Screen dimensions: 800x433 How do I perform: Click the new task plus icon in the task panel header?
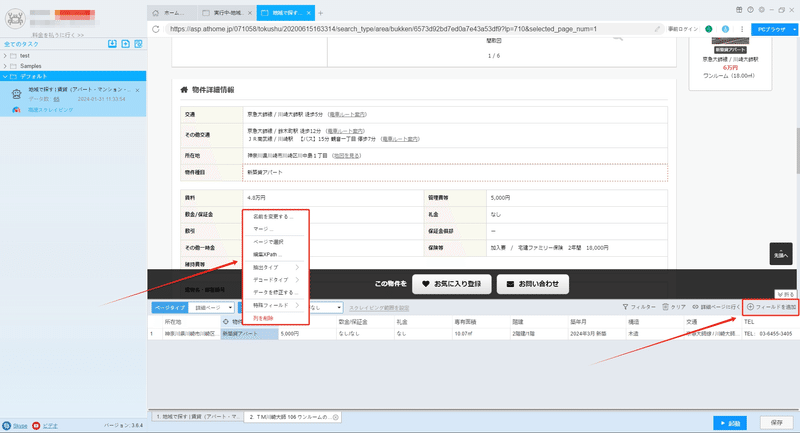(126, 44)
